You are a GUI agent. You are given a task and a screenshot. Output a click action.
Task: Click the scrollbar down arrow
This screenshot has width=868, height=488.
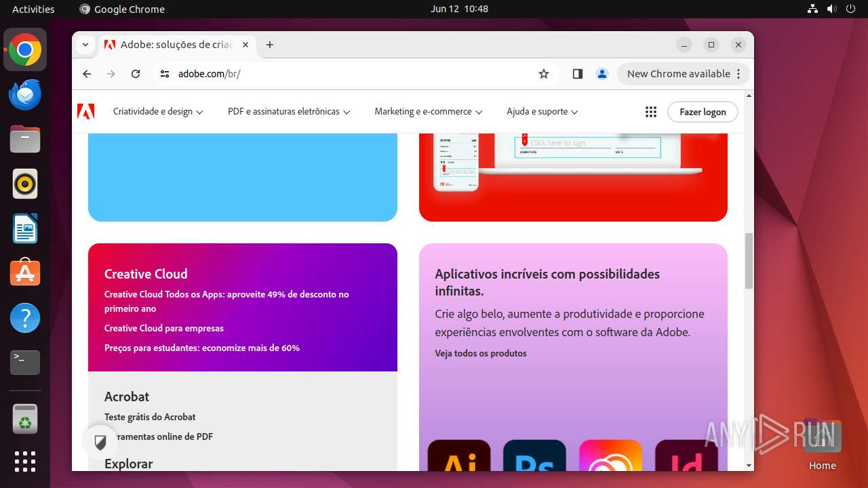coord(749,466)
